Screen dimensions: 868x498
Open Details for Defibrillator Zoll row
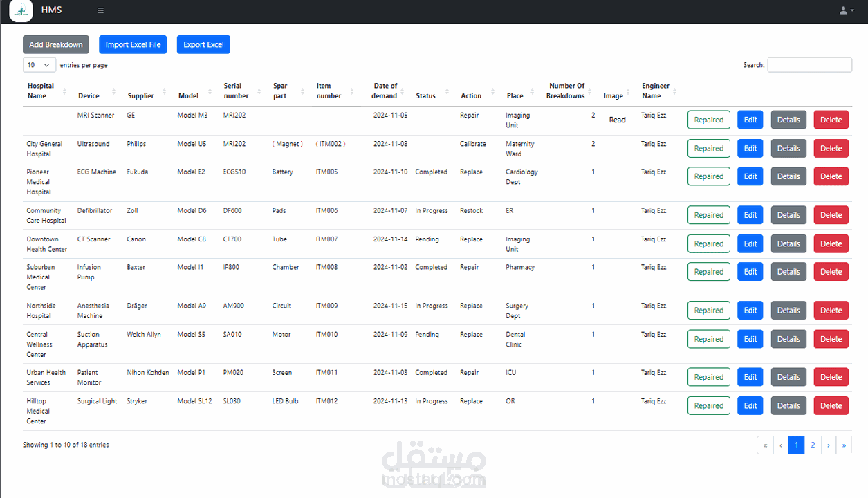pyautogui.click(x=788, y=215)
